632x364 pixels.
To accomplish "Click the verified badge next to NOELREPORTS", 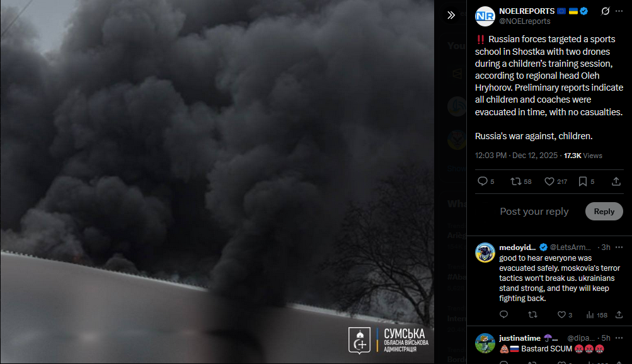I will coord(583,11).
